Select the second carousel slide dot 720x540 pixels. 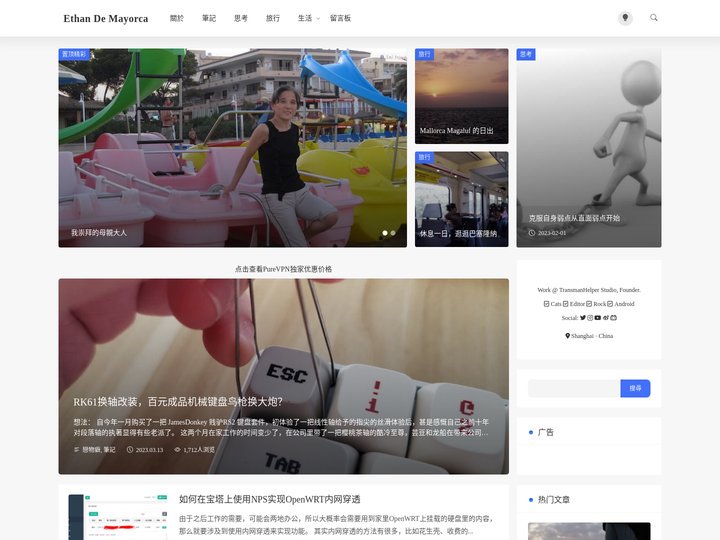click(x=393, y=233)
